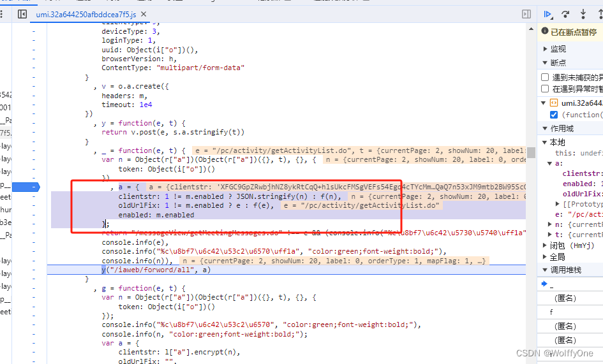Collapse the 本地 local scope
The image size is (603, 364).
544,143
